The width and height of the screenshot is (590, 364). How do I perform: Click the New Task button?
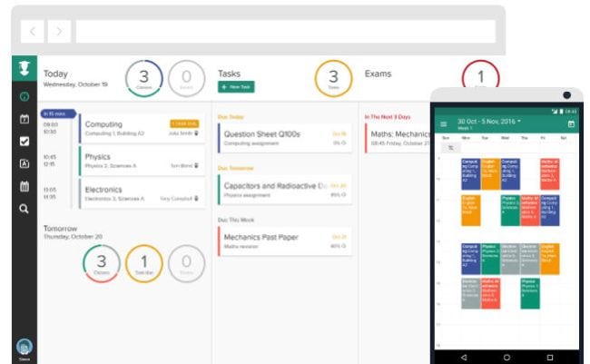(x=236, y=86)
